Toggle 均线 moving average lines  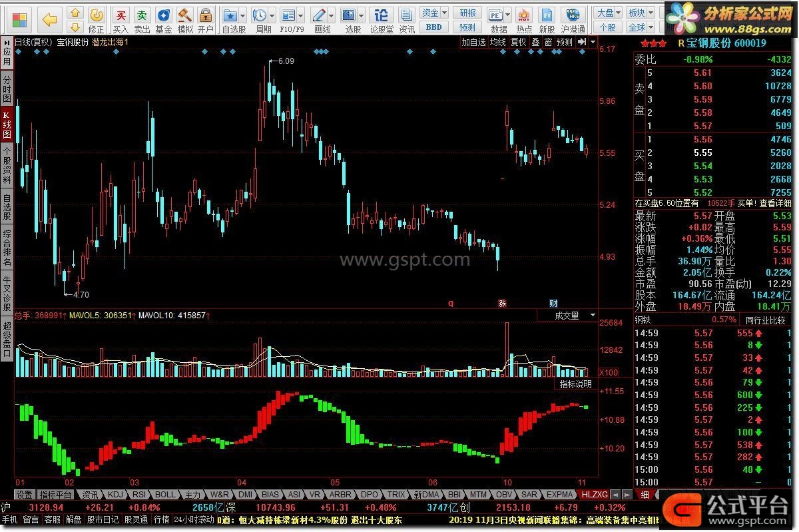(x=497, y=42)
